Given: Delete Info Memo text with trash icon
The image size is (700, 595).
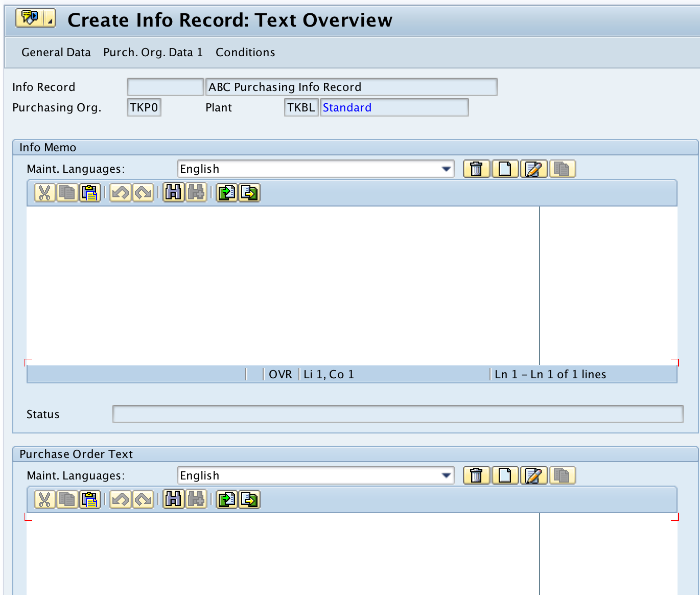Looking at the screenshot, I should click(476, 169).
